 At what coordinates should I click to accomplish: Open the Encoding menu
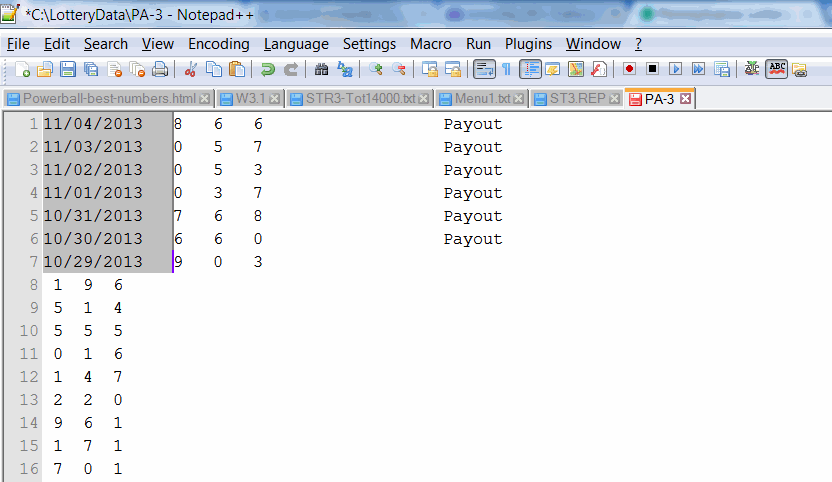click(x=219, y=44)
